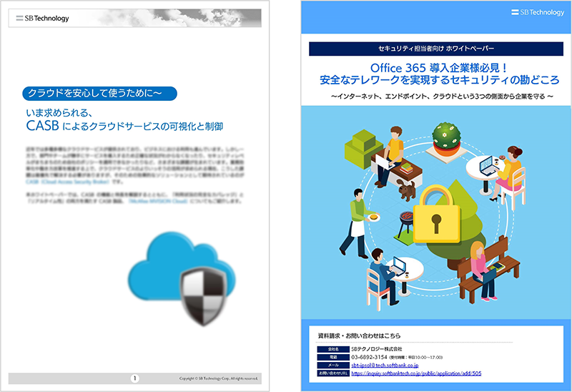Click the 電話 label cell
572x392 pixels.
point(333,358)
